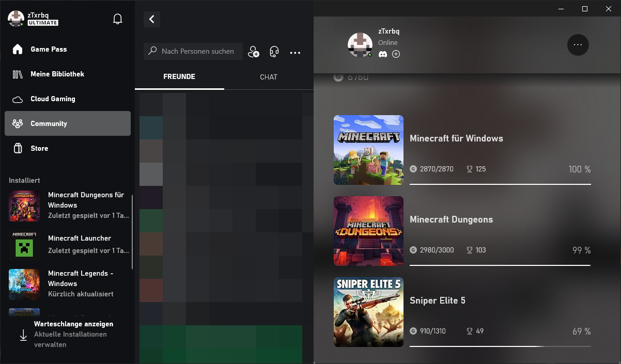621x364 pixels.
Task: Select Meine Bibliothek in the sidebar
Action: click(68, 74)
